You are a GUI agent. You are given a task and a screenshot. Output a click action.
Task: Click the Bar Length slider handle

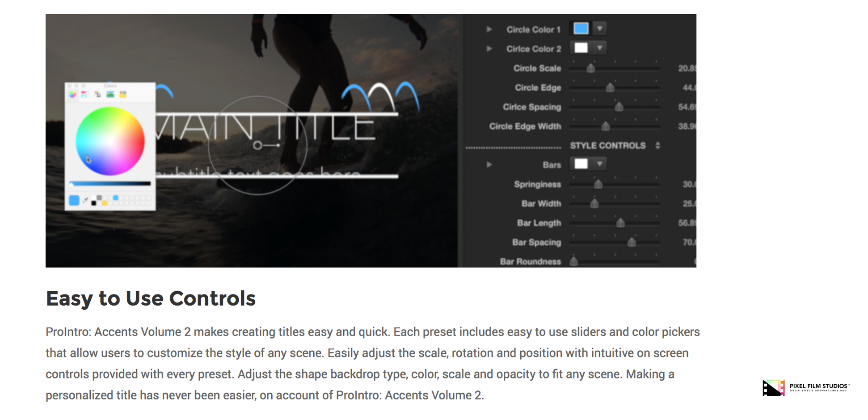tap(620, 223)
